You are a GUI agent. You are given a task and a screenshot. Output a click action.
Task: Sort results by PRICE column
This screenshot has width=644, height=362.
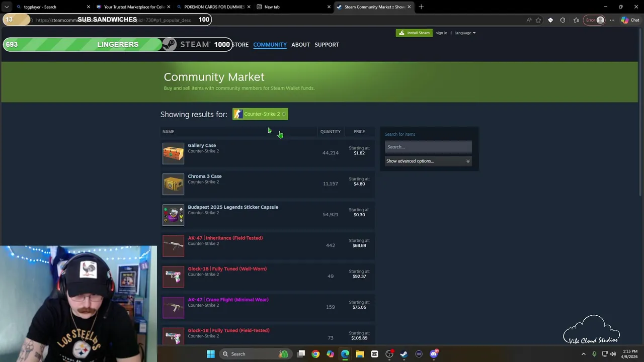pos(359,132)
